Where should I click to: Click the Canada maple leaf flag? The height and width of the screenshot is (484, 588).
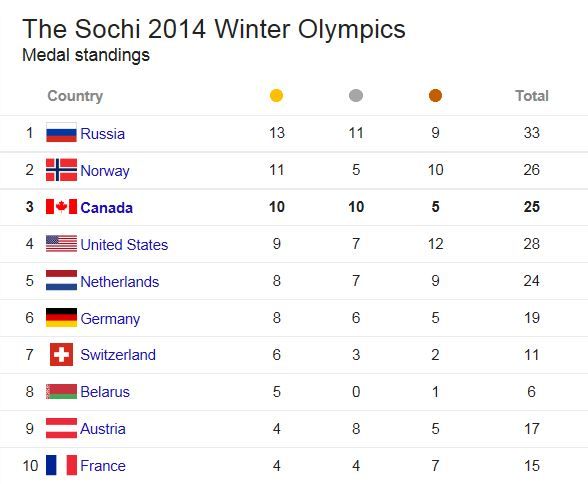click(62, 207)
